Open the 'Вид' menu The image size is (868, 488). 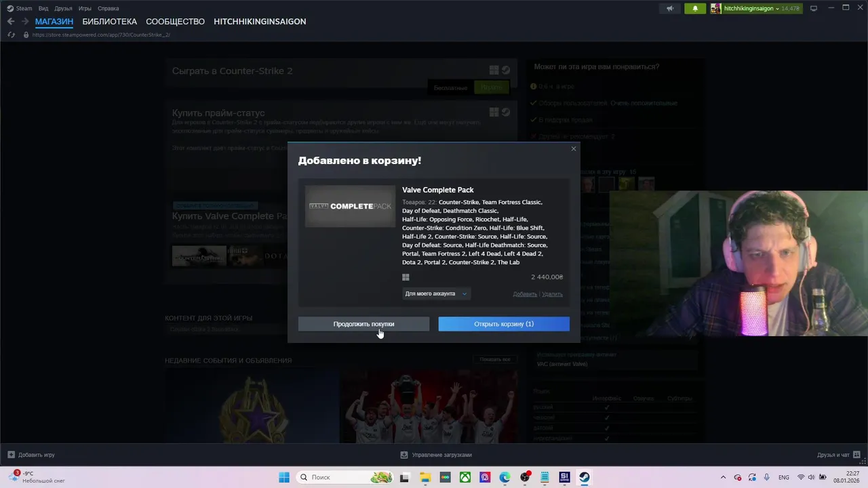(43, 8)
